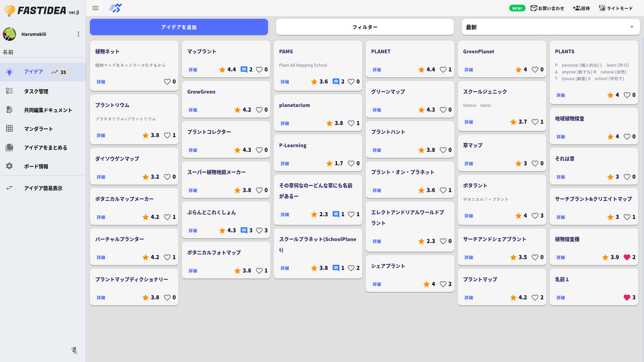The height and width of the screenshot is (362, 644).
Task: Switch to ライトモード theme
Action: coord(616,8)
